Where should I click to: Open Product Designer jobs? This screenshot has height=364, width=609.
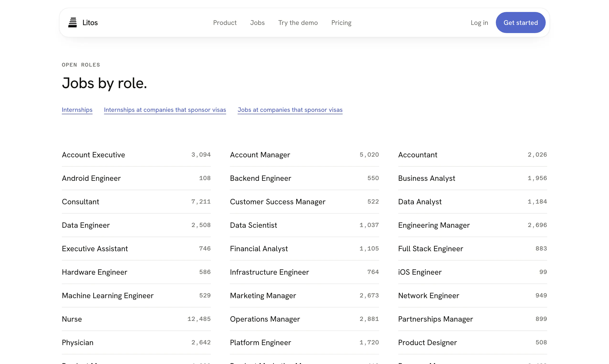point(473,343)
